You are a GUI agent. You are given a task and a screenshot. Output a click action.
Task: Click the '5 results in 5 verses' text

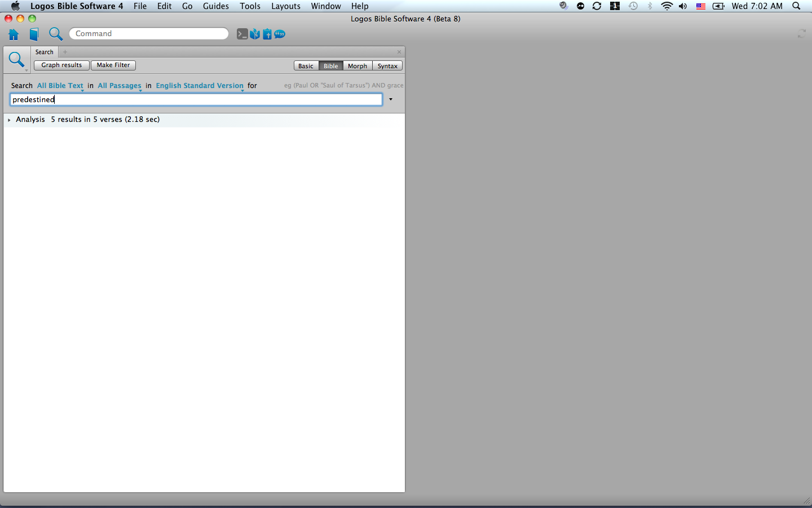[86, 120]
